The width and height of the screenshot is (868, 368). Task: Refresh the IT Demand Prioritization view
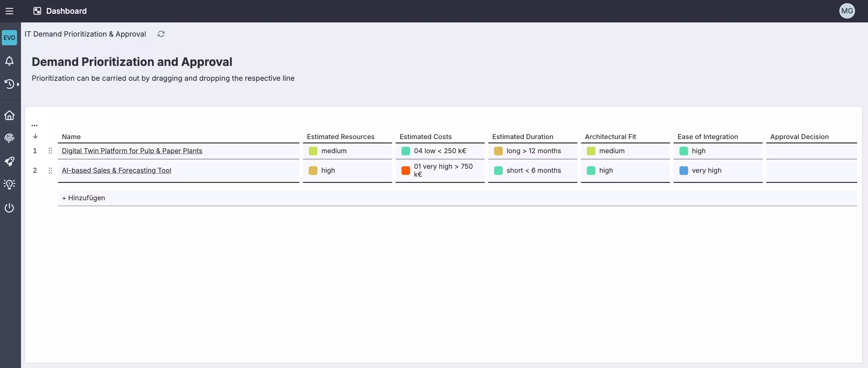[x=161, y=34]
